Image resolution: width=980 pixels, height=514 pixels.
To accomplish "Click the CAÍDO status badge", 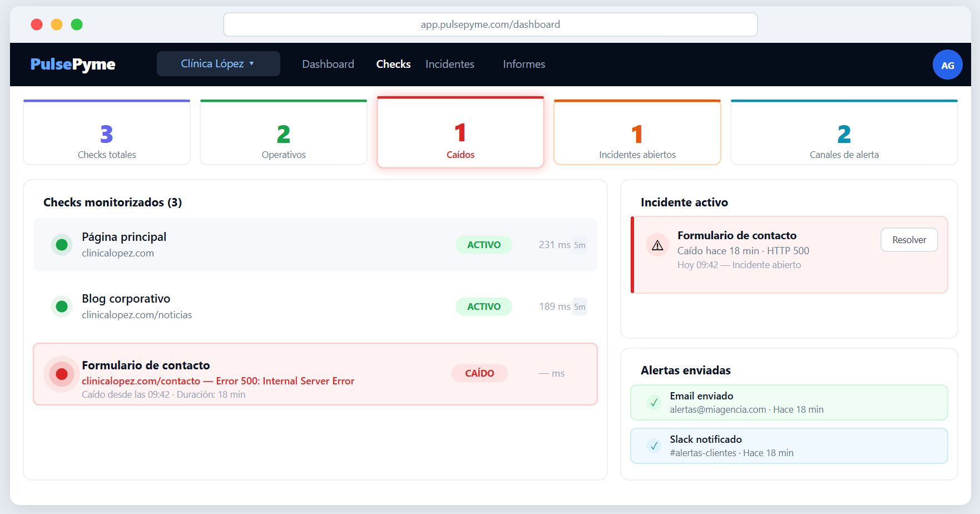I will click(479, 373).
